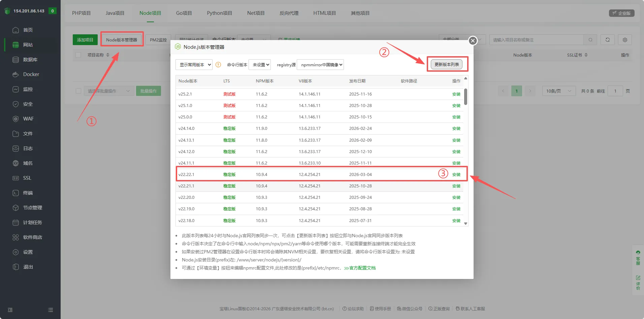Click the terminal icon in sidebar
The image size is (644, 319).
click(15, 193)
